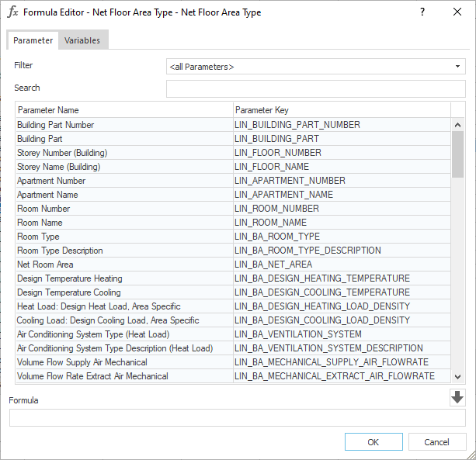476x460 pixels.
Task: Click the LIN_ROOM_NAME key cell
Action: pos(342,223)
